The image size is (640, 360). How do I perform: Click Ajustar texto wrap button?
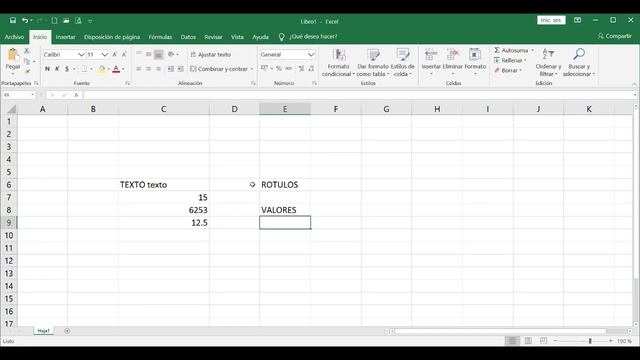click(211, 54)
